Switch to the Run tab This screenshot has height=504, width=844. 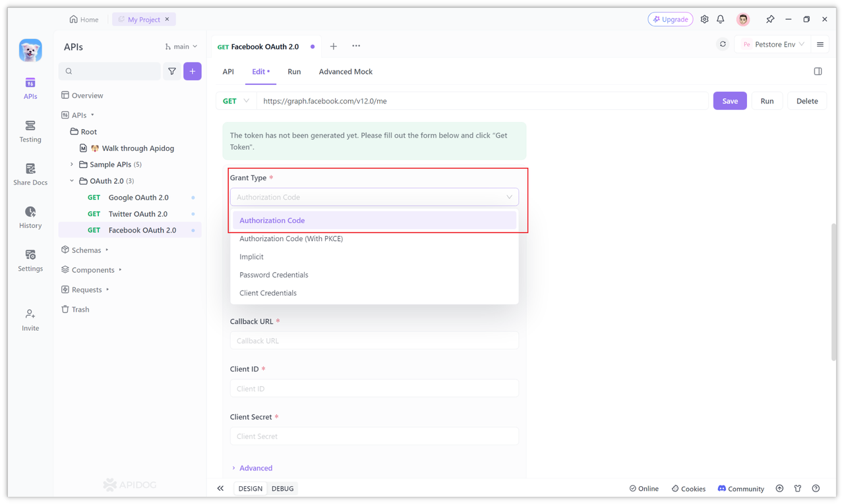[x=294, y=71]
